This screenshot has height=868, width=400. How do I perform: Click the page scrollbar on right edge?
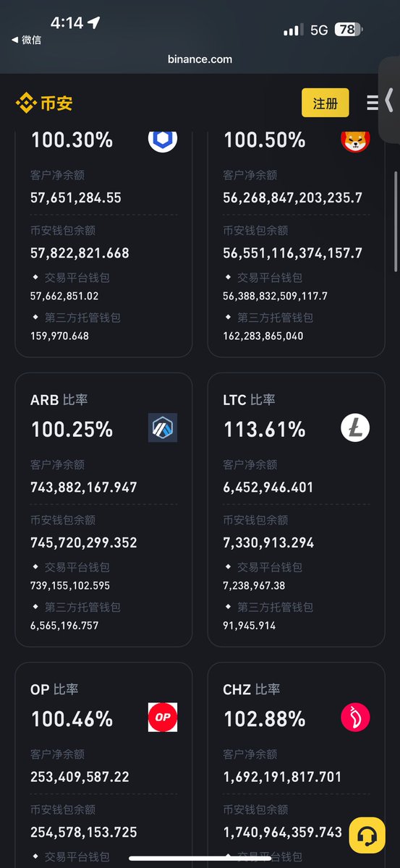point(395,221)
